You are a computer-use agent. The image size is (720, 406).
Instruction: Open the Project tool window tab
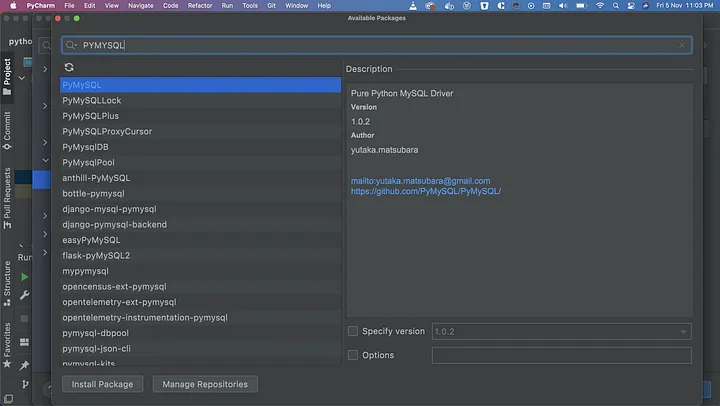click(7, 76)
